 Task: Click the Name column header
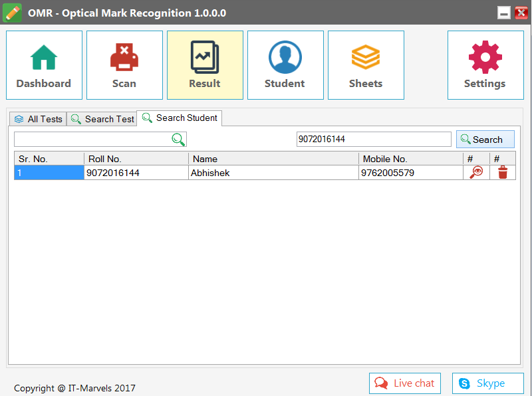[273, 159]
